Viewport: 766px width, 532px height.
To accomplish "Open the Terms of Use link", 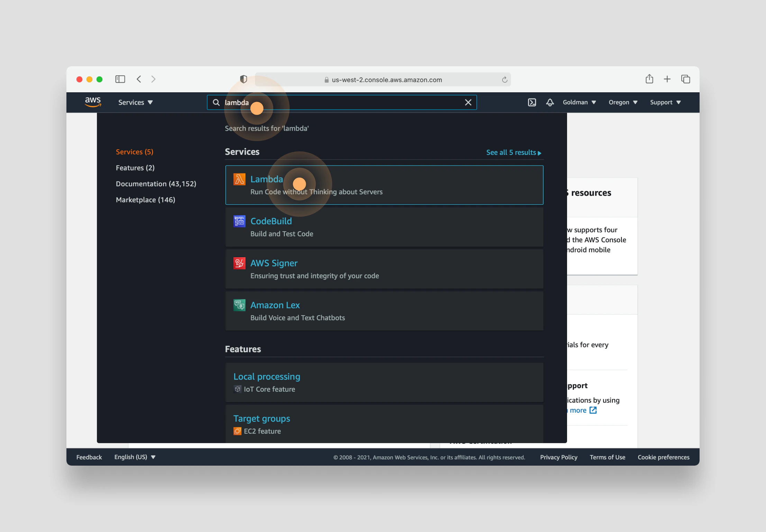I will [608, 457].
